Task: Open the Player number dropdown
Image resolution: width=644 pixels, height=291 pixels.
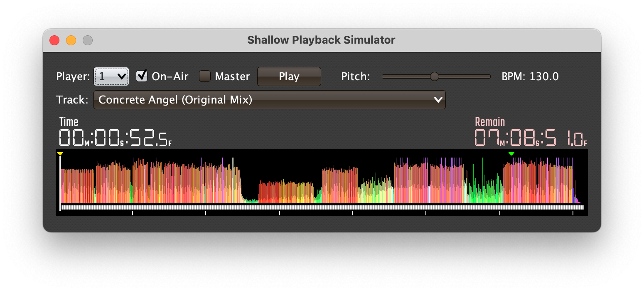Action: pyautogui.click(x=111, y=76)
